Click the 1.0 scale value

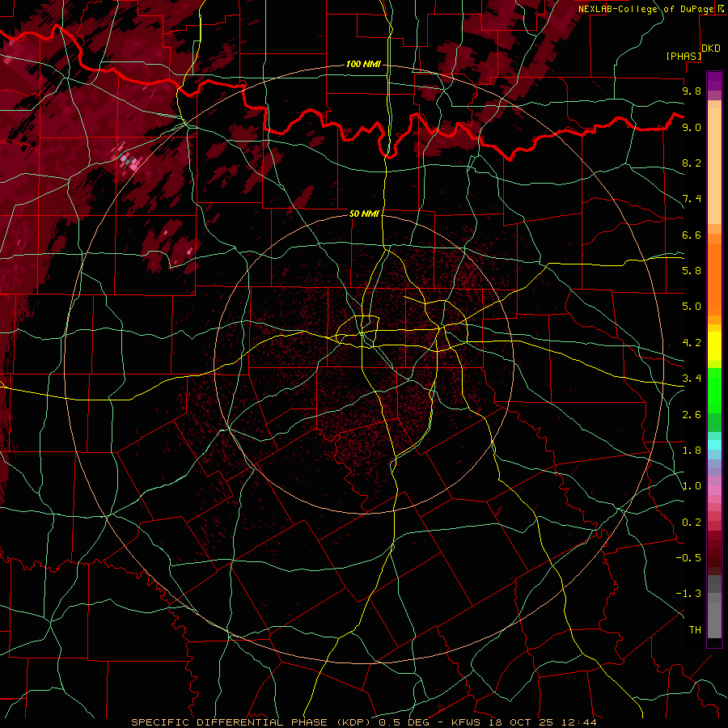click(692, 486)
